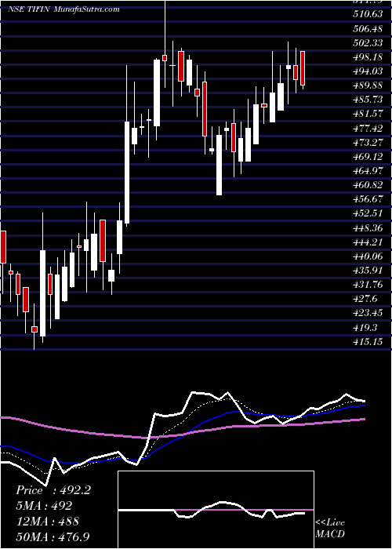Click inside the MACD inset chart
Image resolution: width=392 pixels, height=549 pixels.
[x=216, y=510]
